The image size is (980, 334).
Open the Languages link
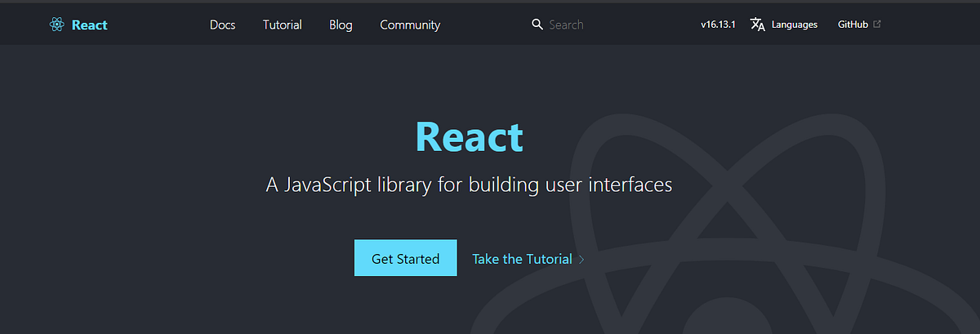click(794, 24)
